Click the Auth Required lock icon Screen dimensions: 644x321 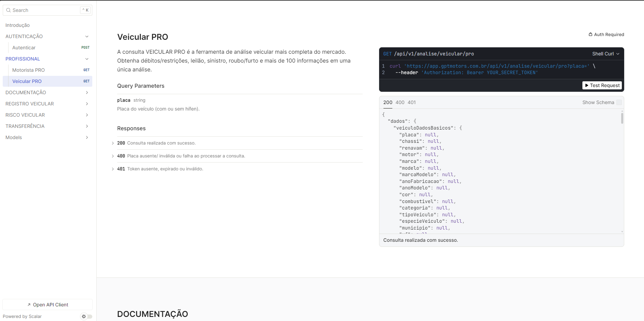coord(591,34)
